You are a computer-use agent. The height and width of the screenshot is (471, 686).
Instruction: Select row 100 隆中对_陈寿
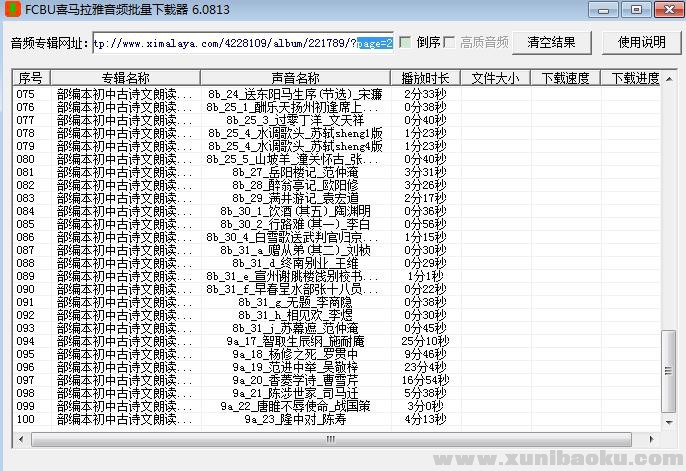(295, 419)
